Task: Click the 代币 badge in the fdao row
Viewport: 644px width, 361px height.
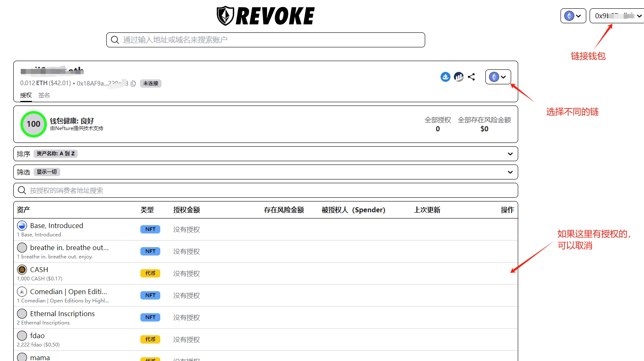Action: pos(150,339)
